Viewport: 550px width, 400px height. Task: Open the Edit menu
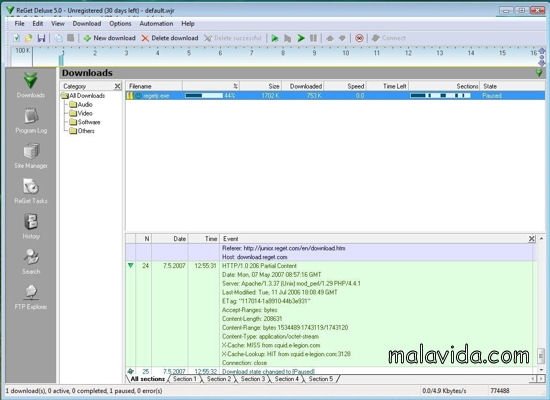38,24
